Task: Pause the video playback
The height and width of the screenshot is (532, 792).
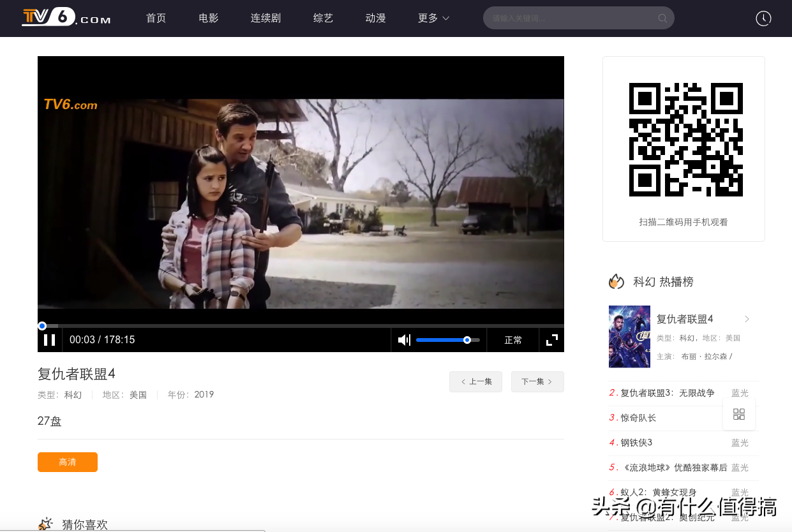Action: click(x=49, y=340)
